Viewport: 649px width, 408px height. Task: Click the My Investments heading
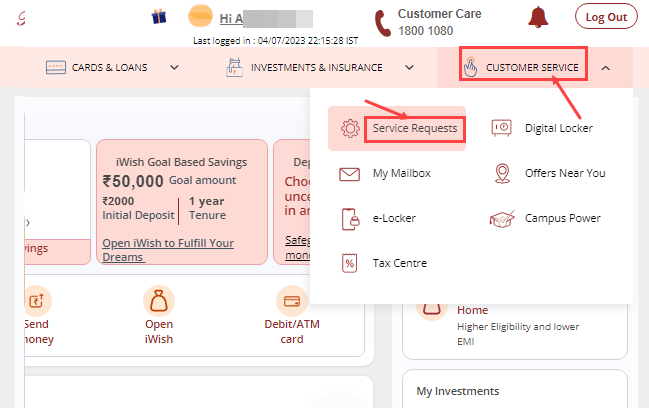(x=458, y=391)
